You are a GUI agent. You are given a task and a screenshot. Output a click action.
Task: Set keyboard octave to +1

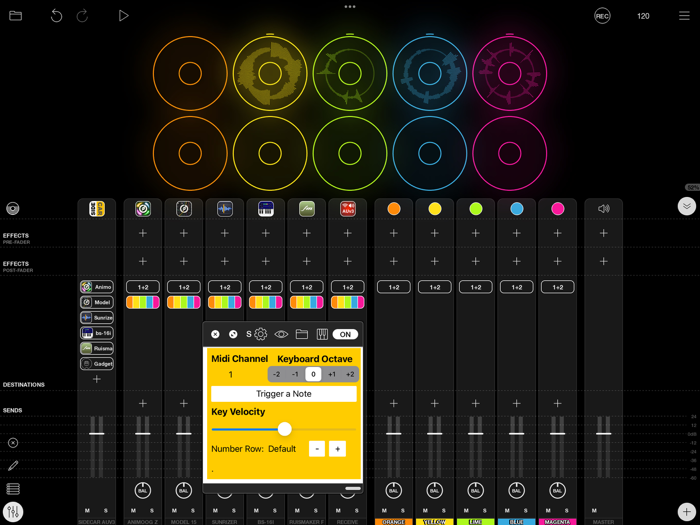coord(332,374)
